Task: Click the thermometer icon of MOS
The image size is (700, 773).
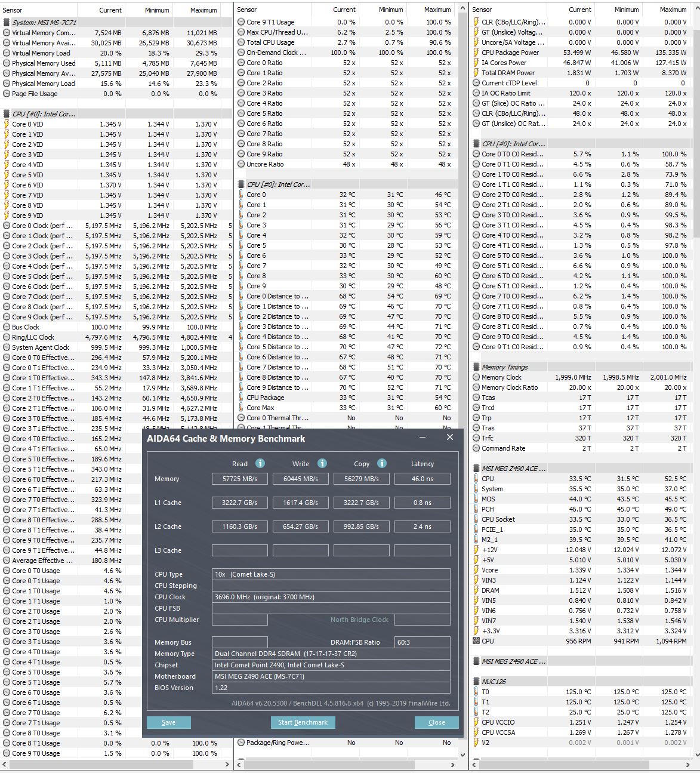Action: (476, 499)
